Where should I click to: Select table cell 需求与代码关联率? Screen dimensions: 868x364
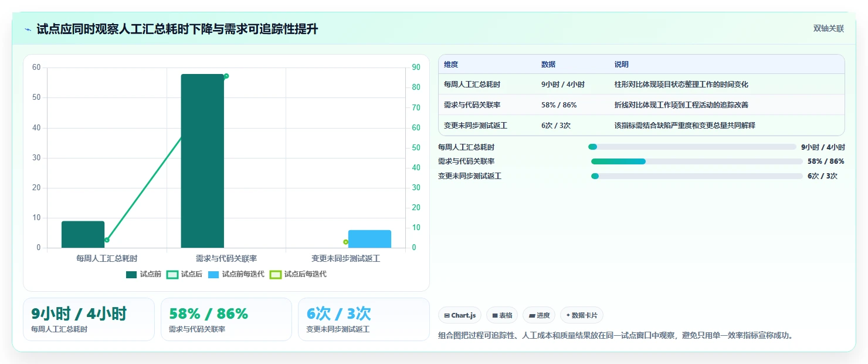click(472, 105)
